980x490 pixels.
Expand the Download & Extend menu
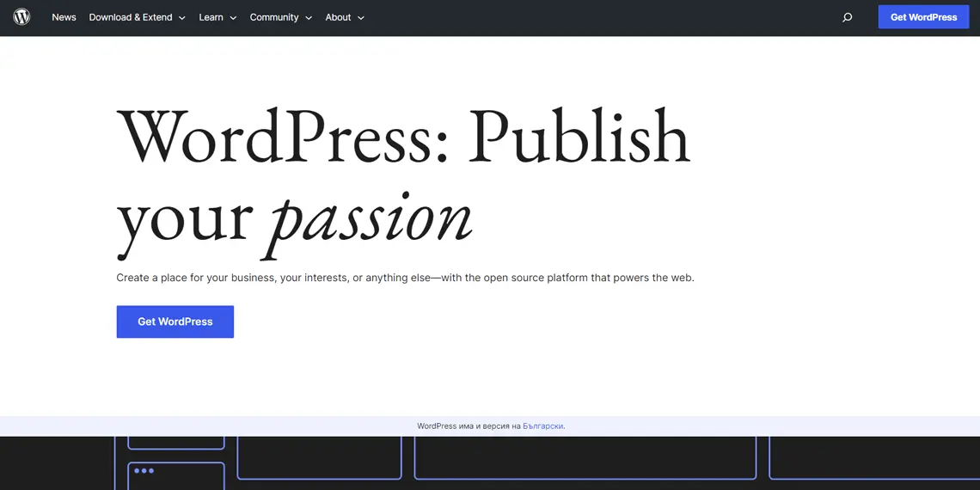click(x=137, y=17)
